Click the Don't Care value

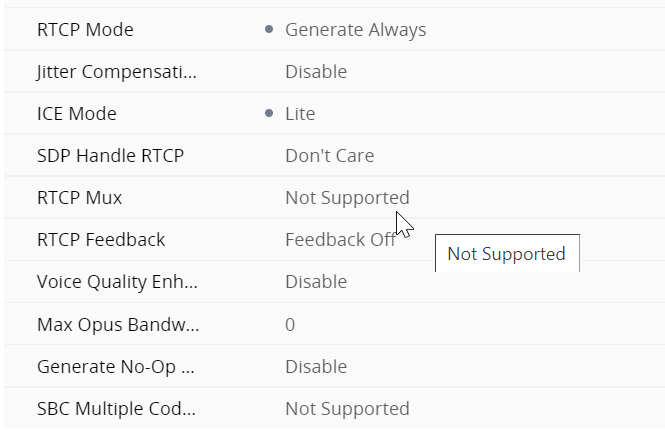[329, 156]
